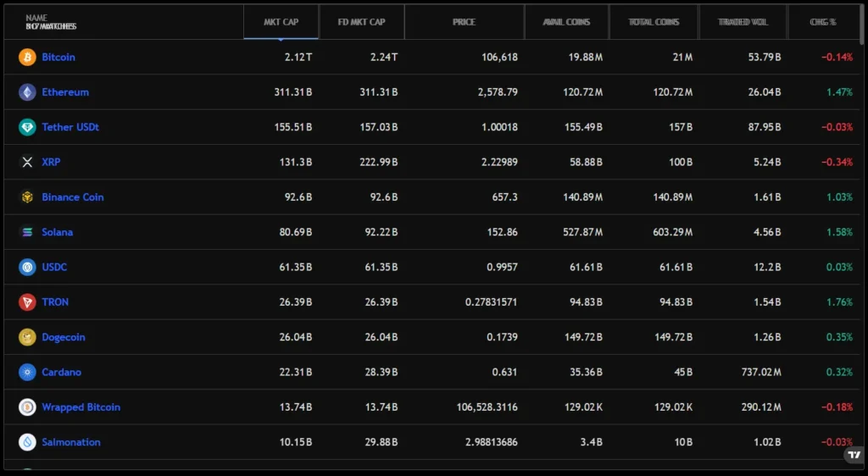Click the TRON logo icon
868x476 pixels.
(27, 302)
